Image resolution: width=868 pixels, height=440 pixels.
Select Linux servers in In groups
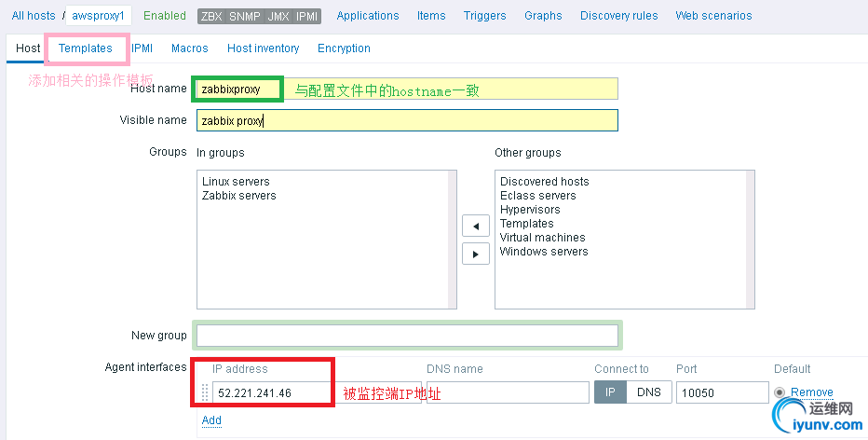click(236, 181)
